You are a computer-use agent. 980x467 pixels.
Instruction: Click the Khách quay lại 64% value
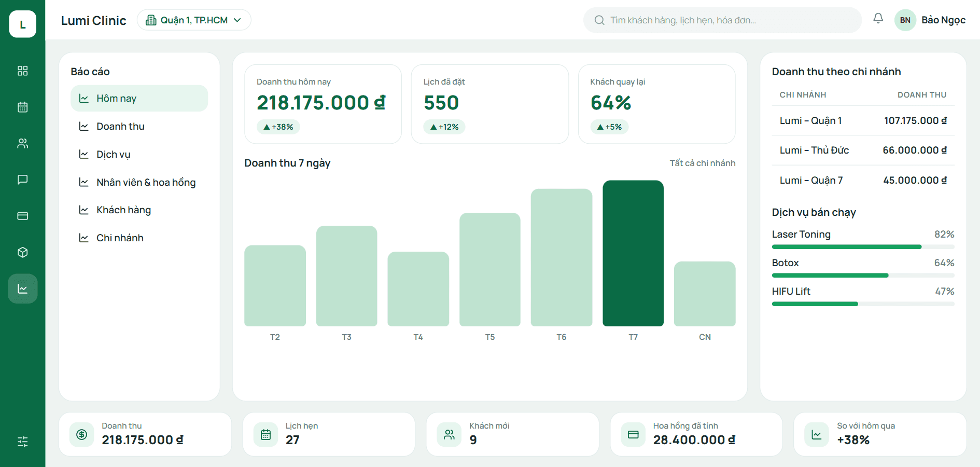coord(611,103)
